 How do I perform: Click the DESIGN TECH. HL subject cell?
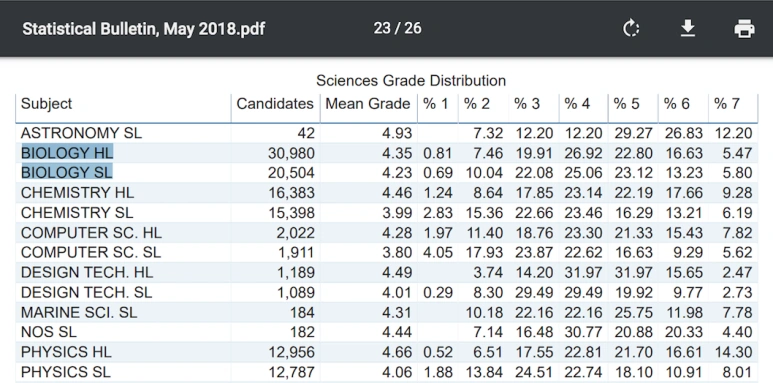click(x=87, y=273)
